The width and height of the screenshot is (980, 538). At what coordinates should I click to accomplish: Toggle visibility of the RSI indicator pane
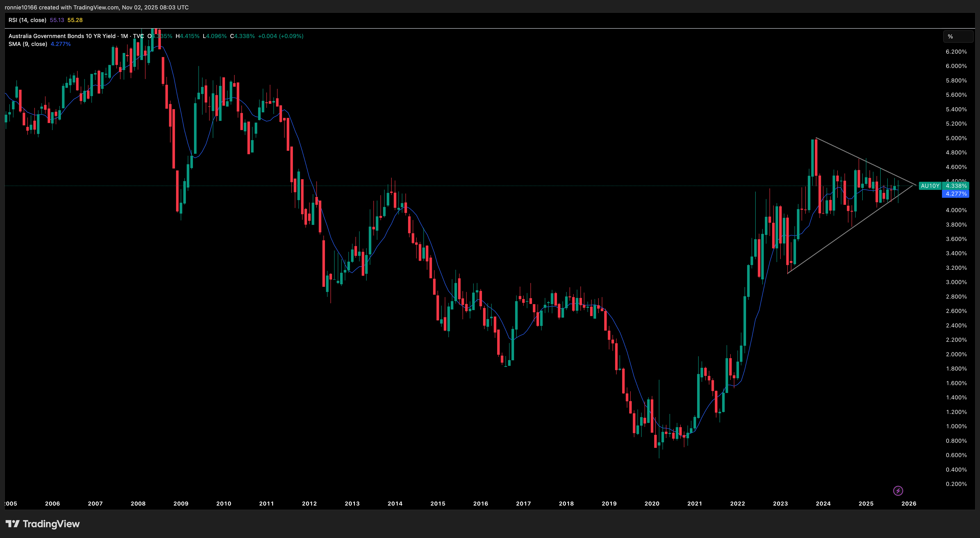click(27, 20)
